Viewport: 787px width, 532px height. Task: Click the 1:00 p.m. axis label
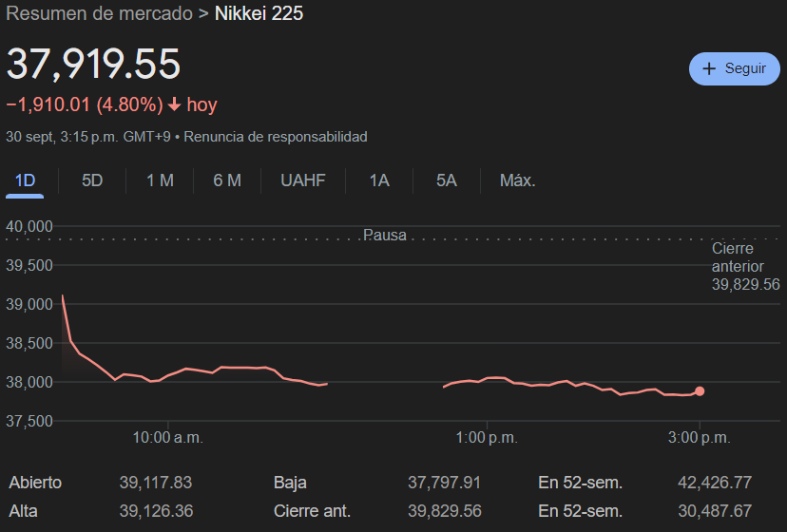click(487, 438)
